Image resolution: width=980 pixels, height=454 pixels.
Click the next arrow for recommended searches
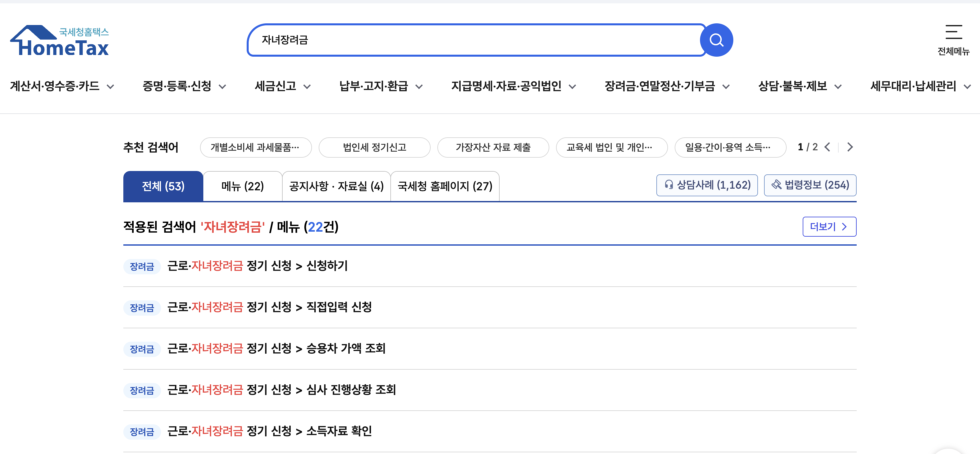(850, 147)
